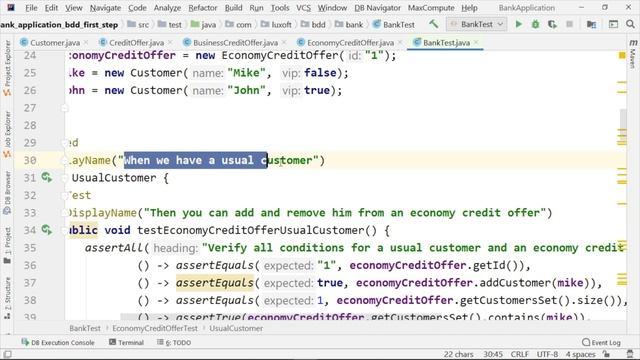
Task: Click UsualCustomer in editor breadcrumbs
Action: coord(236,328)
